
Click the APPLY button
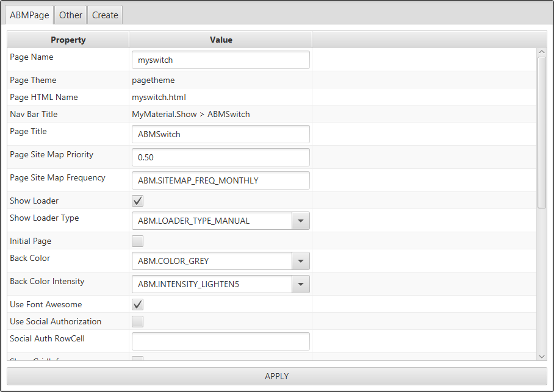[x=276, y=376]
